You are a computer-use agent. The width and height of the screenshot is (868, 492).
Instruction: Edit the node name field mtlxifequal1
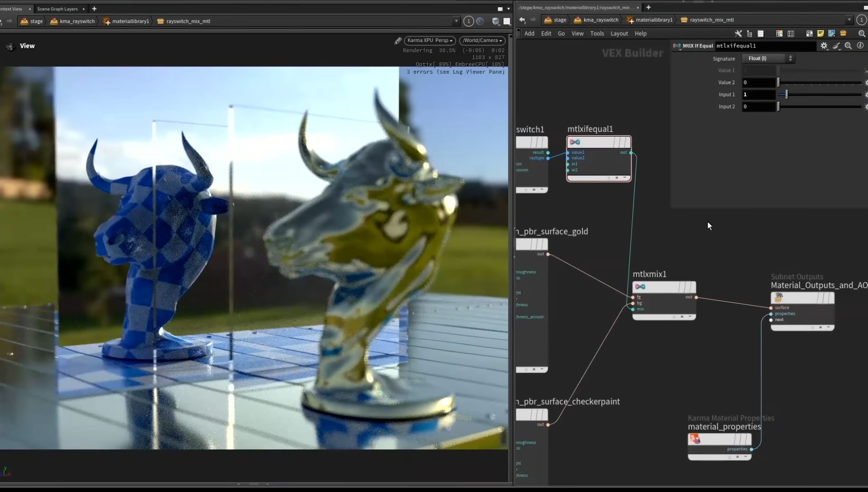pyautogui.click(x=765, y=46)
